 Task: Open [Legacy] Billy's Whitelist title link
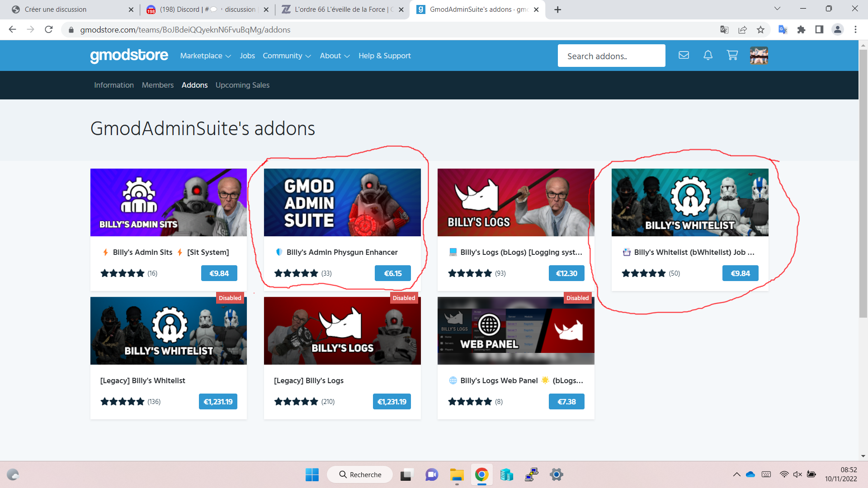(143, 380)
